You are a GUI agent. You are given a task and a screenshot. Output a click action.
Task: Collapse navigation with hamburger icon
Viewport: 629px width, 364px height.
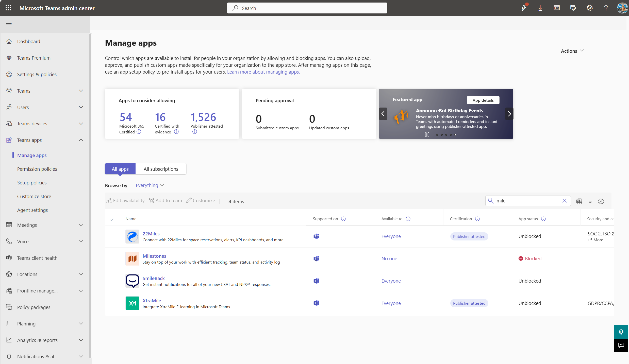pos(9,25)
